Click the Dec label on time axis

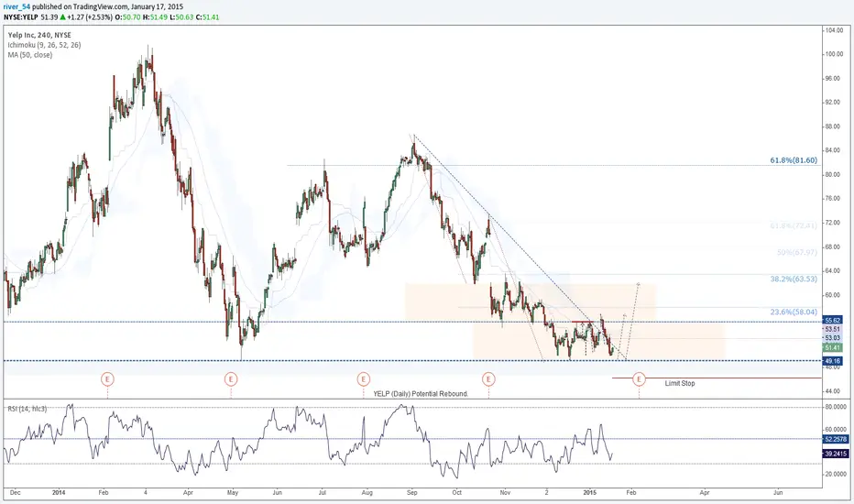click(x=16, y=493)
